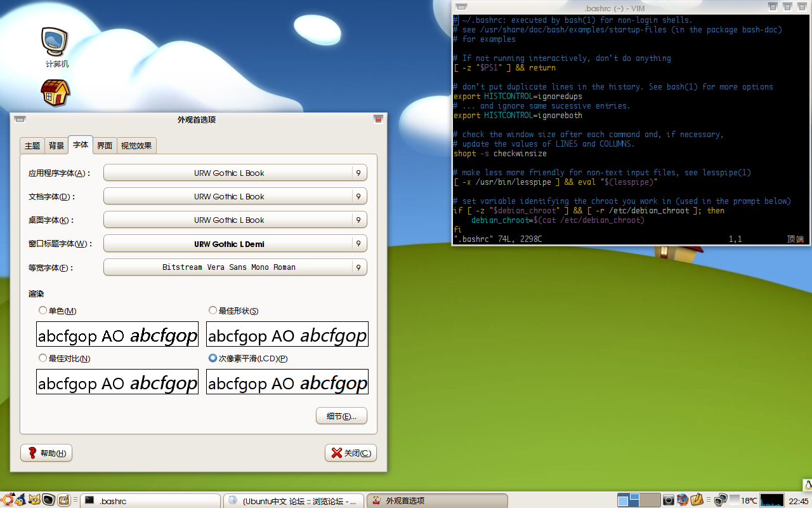Screen dimensions: 812x508
Task: Click the orange cat face launcher
Action: coord(35,500)
